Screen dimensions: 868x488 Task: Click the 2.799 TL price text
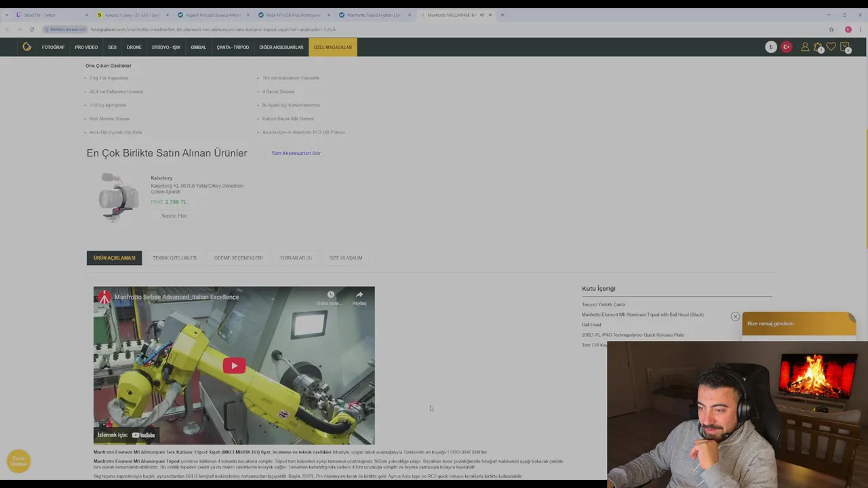(176, 202)
